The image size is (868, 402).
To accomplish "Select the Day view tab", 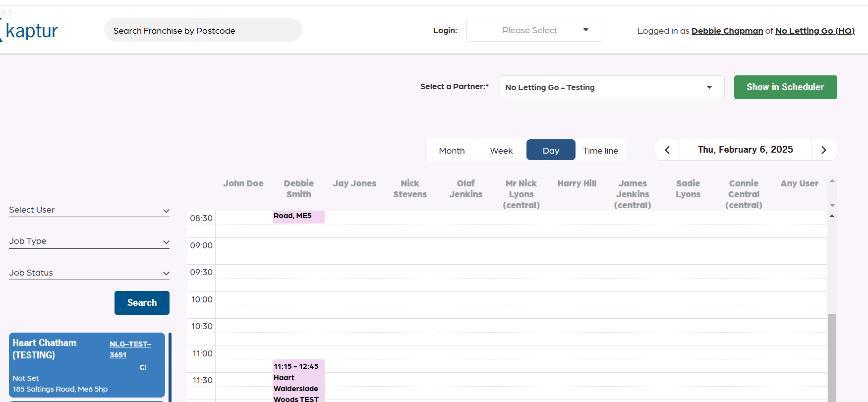I will (551, 150).
